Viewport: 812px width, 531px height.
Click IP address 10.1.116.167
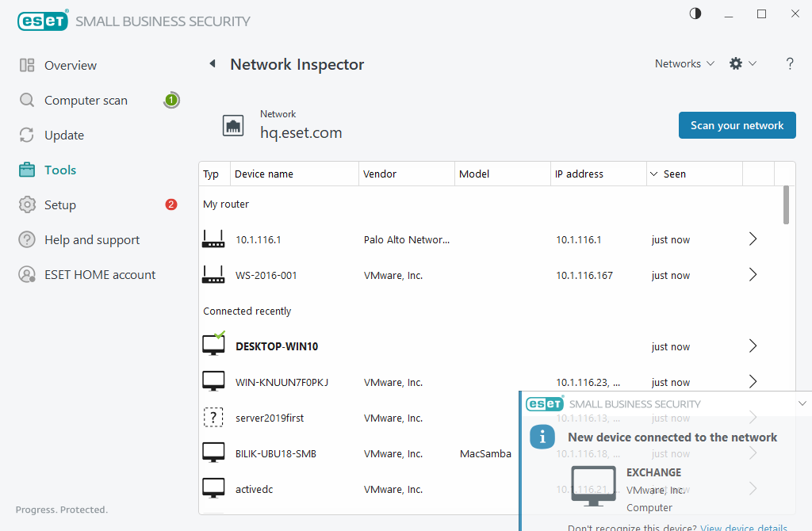(584, 275)
